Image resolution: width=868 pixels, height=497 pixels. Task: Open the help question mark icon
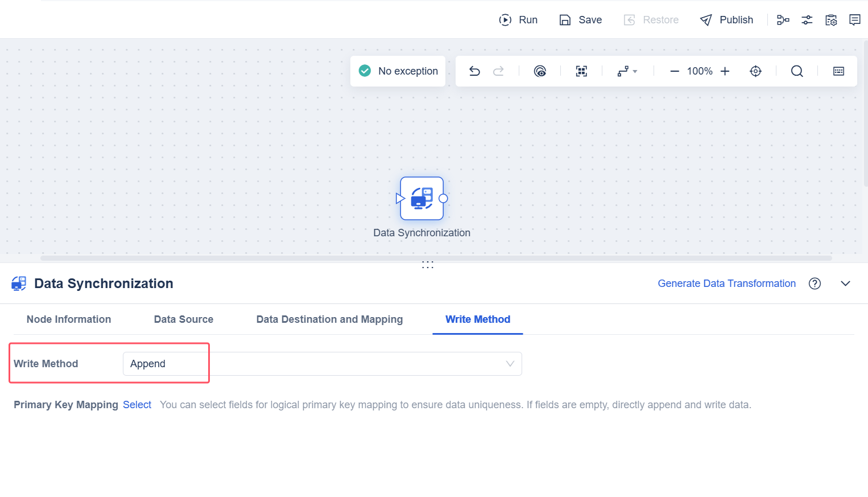(815, 284)
